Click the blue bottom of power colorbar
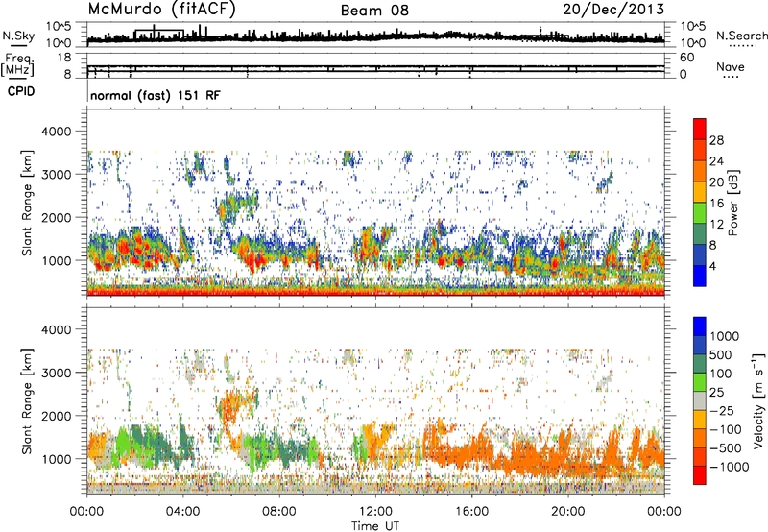Viewport: 768px width, 532px height. coord(700,276)
